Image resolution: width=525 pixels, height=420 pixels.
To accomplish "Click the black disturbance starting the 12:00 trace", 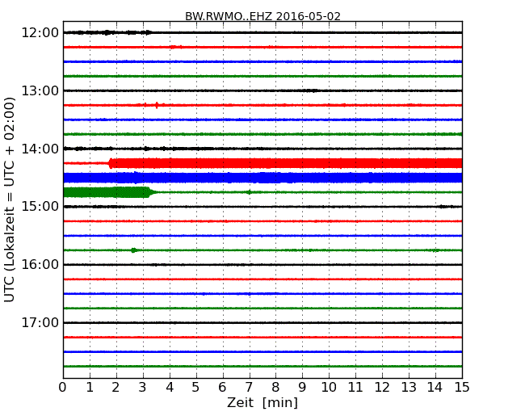I will (107, 32).
